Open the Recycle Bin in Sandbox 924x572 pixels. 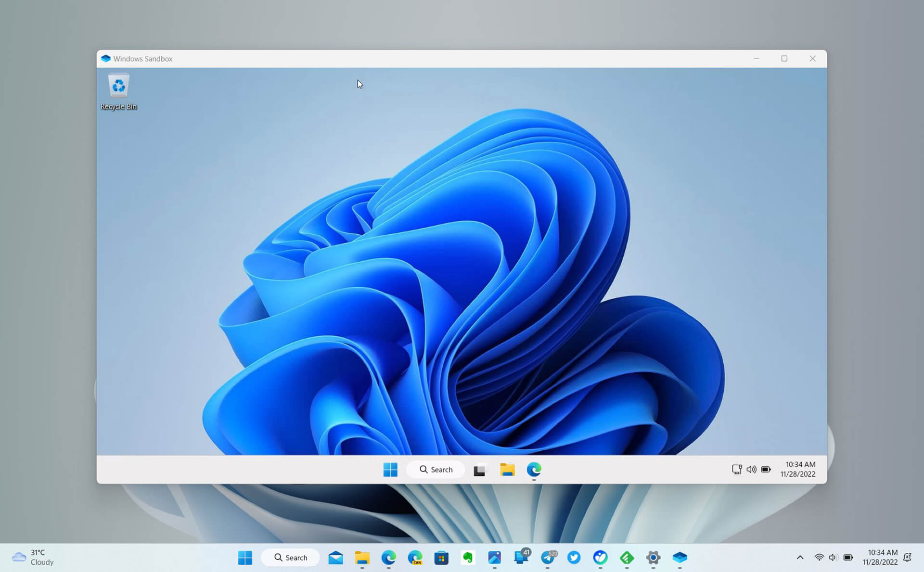click(118, 87)
